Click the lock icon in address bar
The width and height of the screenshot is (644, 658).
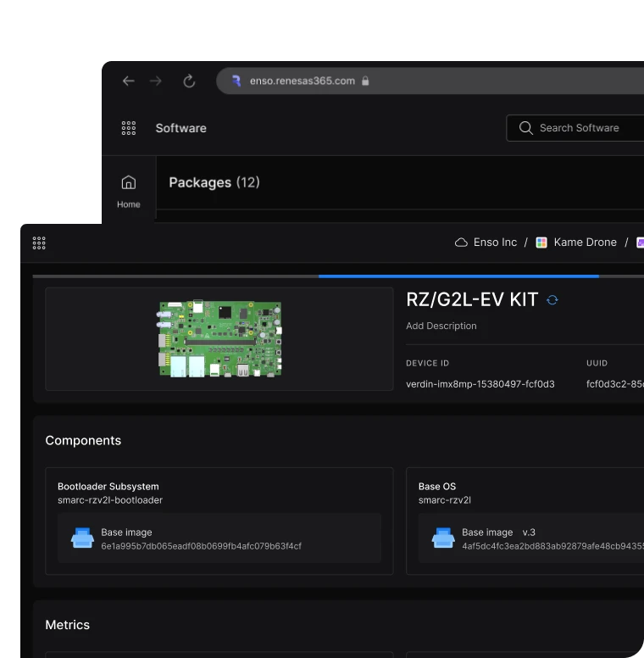point(366,81)
